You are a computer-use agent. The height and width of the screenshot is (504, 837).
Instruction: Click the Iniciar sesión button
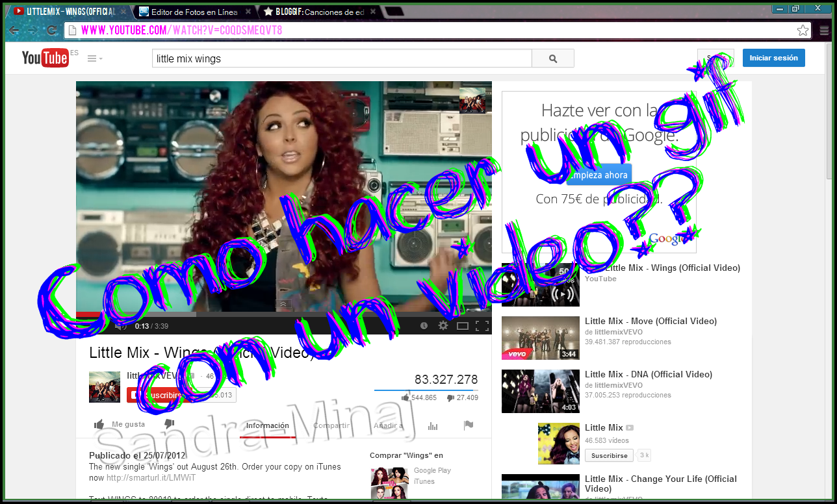tap(773, 58)
